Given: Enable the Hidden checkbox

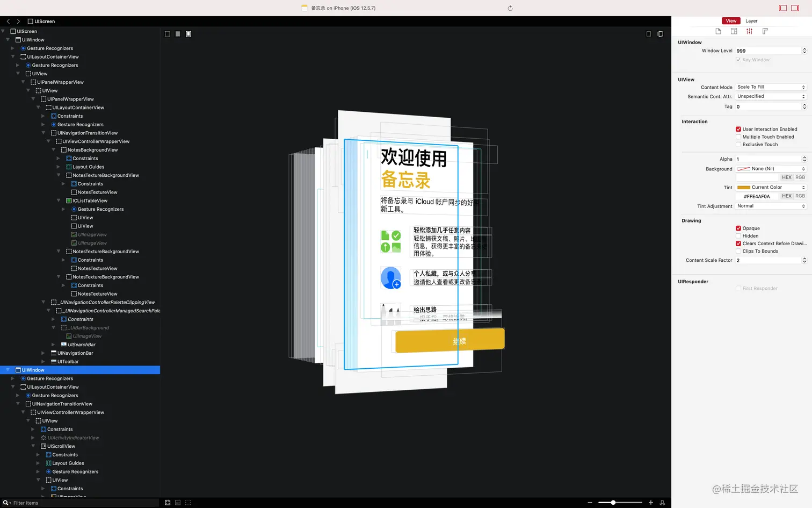Looking at the screenshot, I should 738,235.
